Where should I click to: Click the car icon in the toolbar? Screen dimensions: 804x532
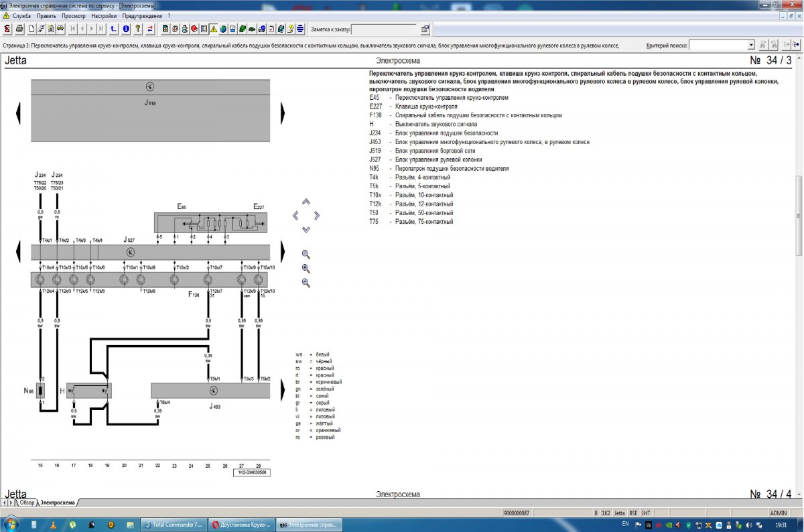tap(60, 29)
